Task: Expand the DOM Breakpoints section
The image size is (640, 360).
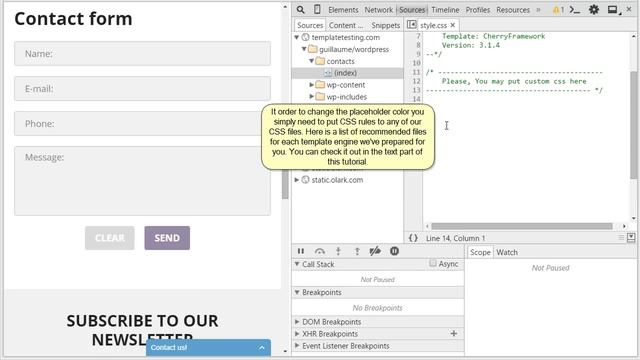Action: 297,322
